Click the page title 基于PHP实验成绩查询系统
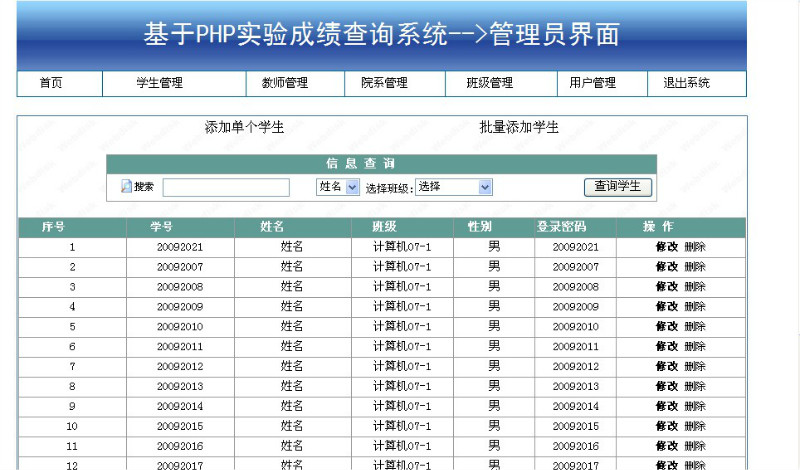800x470 pixels. pyautogui.click(x=295, y=34)
